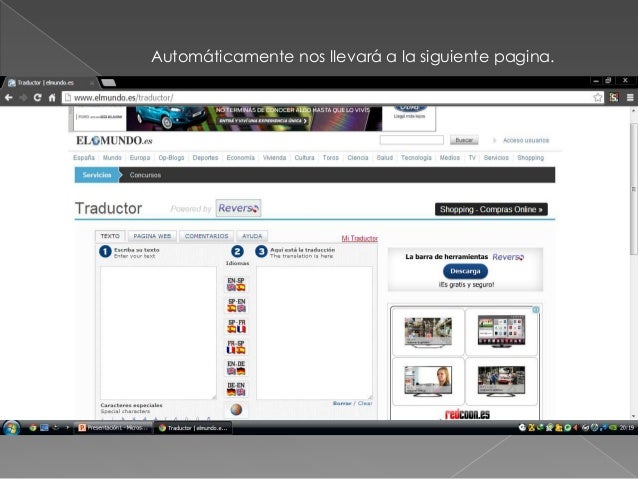Open the PAGINA WEB tab
638x479 pixels.
[x=152, y=236]
